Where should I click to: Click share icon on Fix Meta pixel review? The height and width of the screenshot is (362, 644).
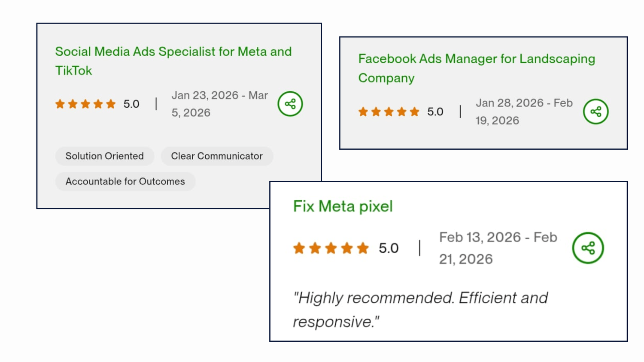point(588,248)
